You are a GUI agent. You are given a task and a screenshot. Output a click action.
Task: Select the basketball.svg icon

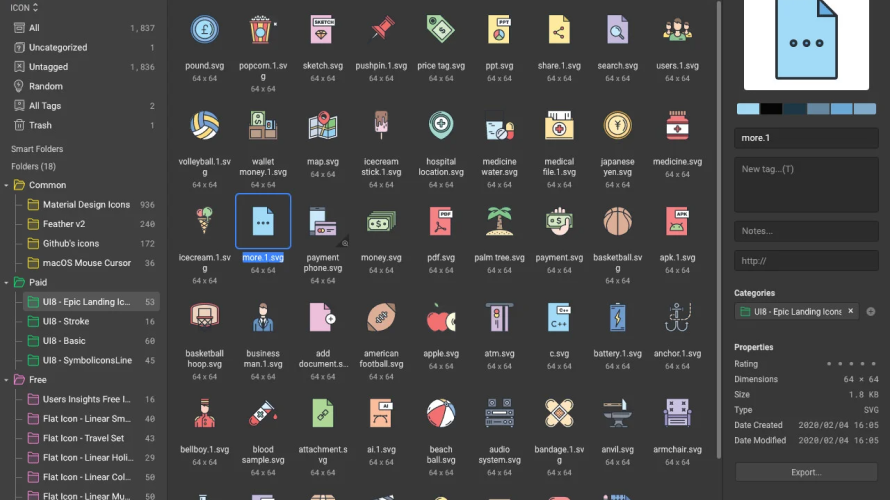[x=617, y=222]
